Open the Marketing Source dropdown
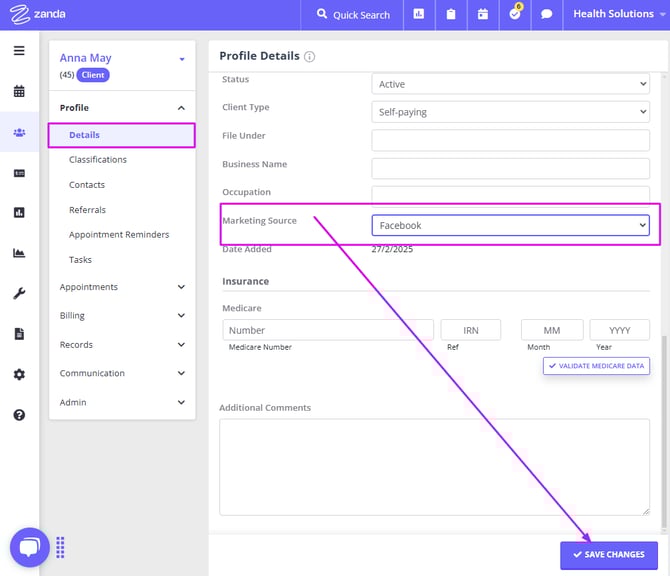670x576 pixels. pos(510,226)
